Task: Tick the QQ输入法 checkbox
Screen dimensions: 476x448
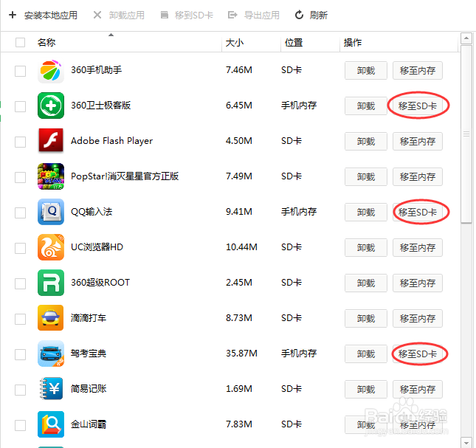Action: pyautogui.click(x=21, y=213)
